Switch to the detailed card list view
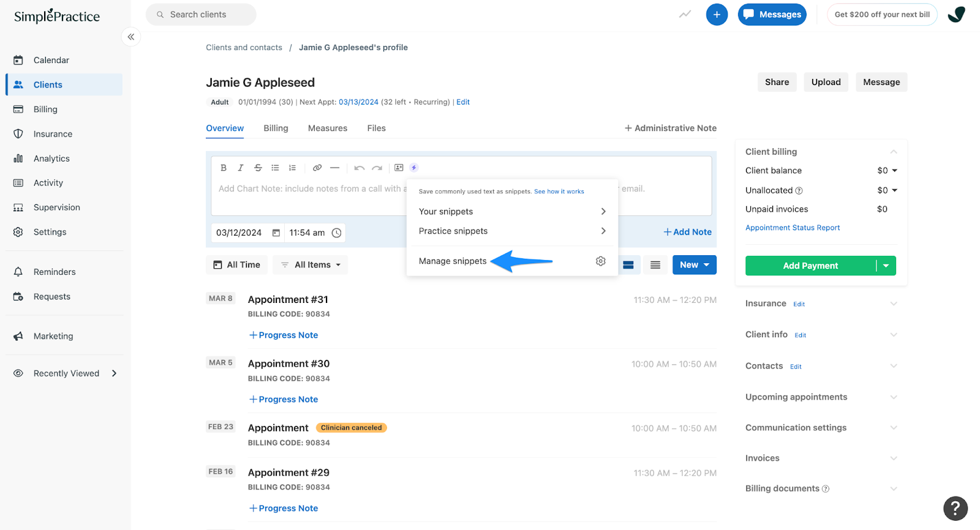 pyautogui.click(x=628, y=265)
